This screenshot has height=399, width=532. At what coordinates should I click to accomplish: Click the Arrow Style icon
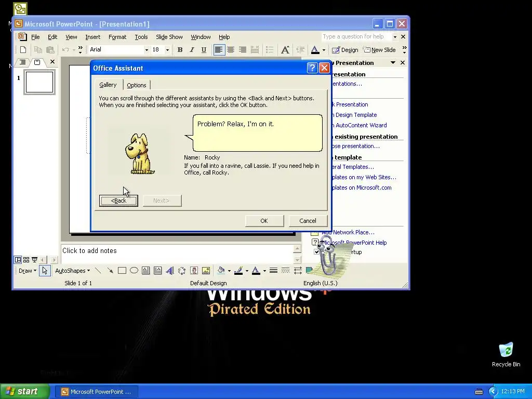298,270
